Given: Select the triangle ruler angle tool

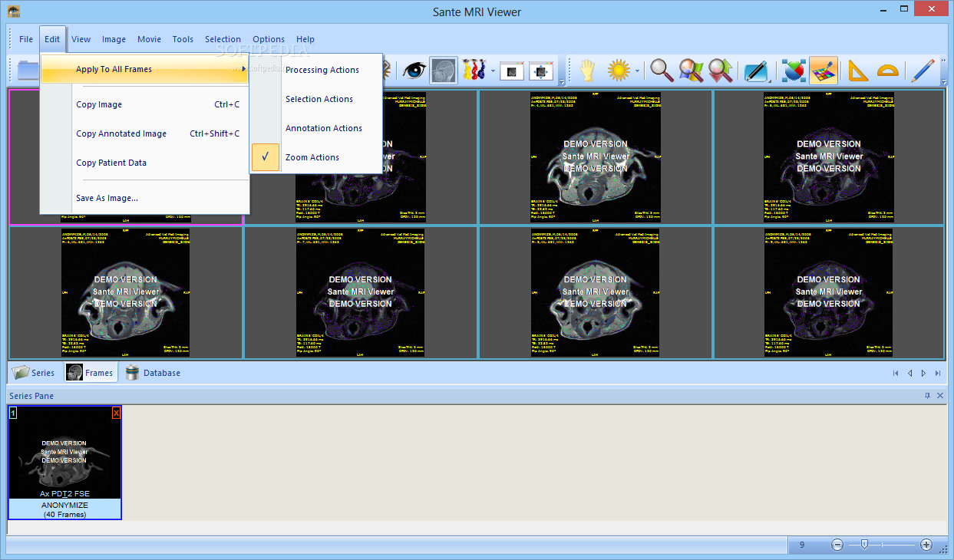Looking at the screenshot, I should 858,71.
